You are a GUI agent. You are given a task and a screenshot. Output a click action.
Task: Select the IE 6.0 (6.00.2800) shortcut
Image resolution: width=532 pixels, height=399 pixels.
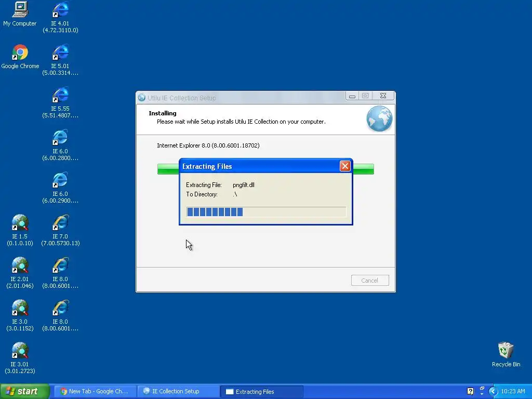(x=60, y=145)
